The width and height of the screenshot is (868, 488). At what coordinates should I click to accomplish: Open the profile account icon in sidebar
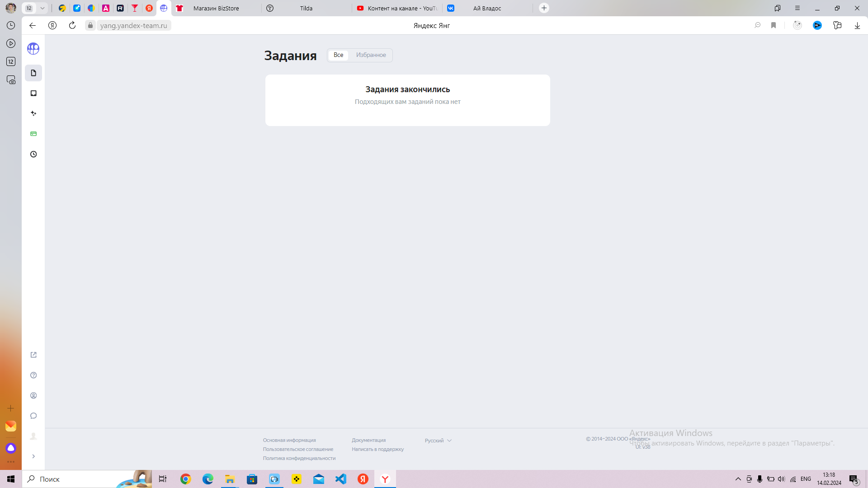tap(33, 395)
